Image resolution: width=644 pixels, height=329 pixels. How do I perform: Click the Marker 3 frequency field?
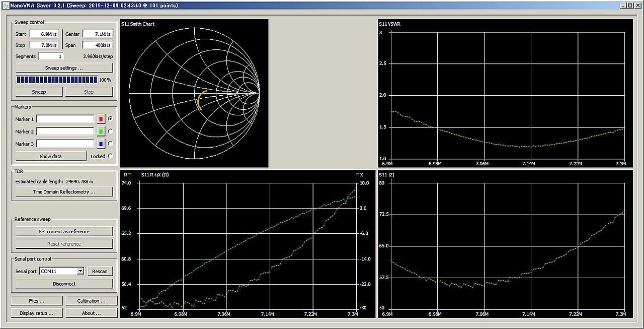point(65,144)
